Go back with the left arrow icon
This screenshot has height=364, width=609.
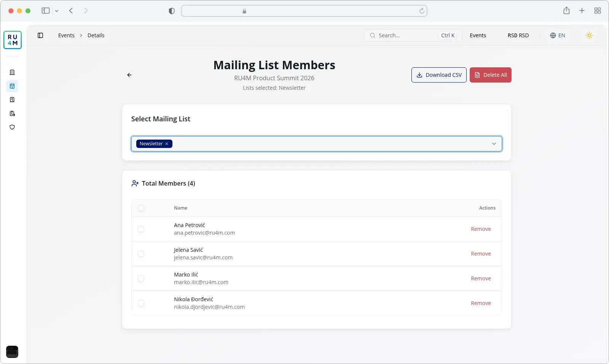129,75
